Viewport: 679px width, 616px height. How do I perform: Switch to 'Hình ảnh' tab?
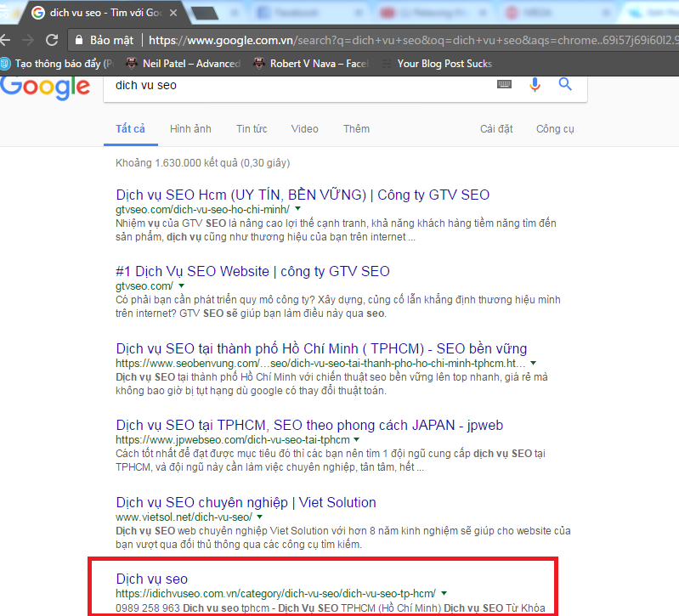[190, 129]
